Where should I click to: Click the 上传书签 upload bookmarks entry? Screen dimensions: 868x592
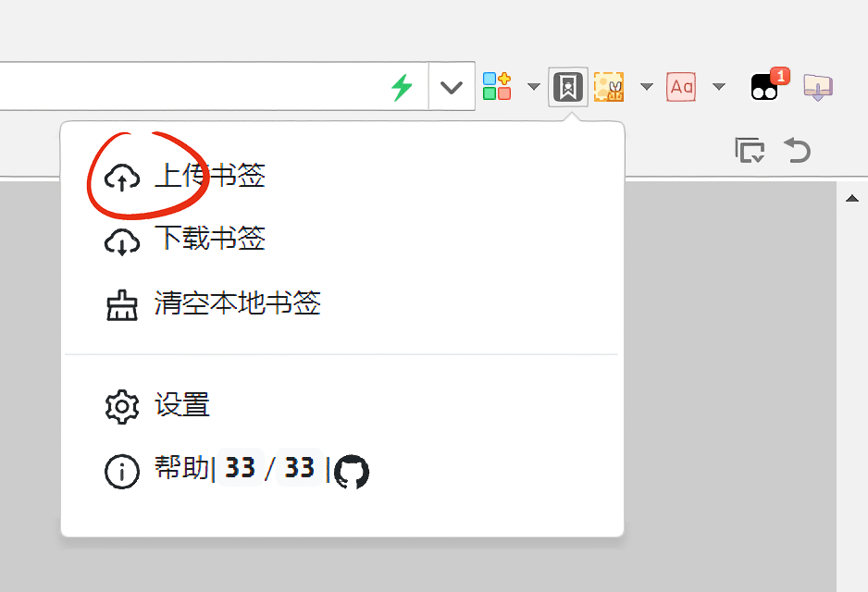click(342, 177)
